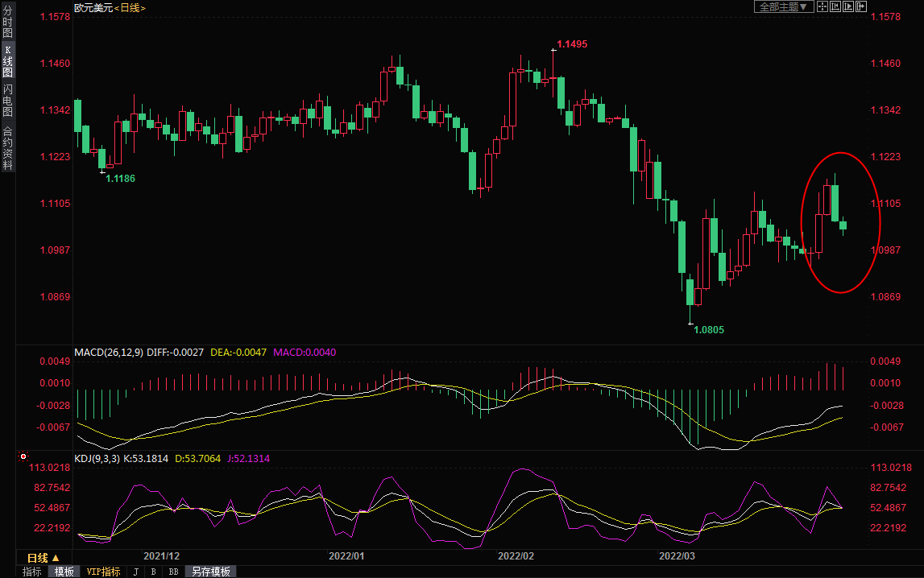Switch to 分时图 side tab
The image size is (924, 578).
pos(7,22)
